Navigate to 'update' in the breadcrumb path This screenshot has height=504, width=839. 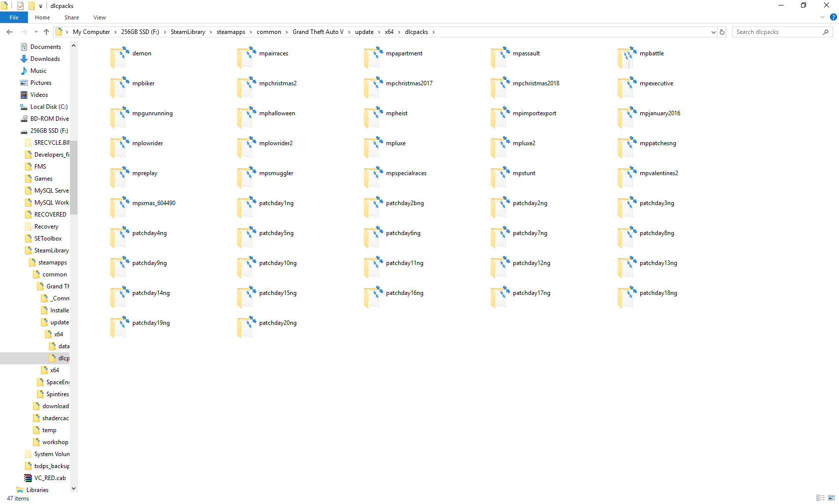tap(364, 31)
